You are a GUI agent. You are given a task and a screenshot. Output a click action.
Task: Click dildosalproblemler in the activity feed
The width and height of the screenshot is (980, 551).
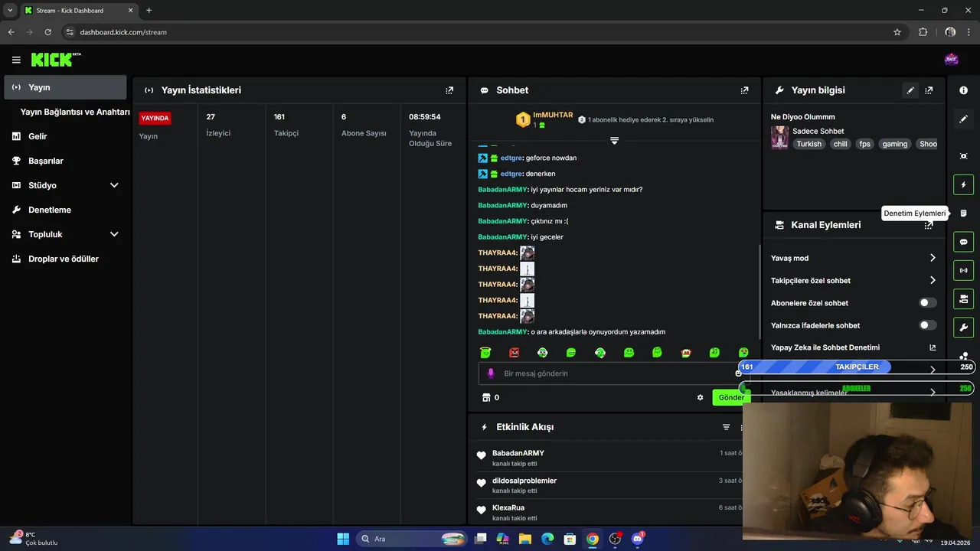(x=524, y=481)
